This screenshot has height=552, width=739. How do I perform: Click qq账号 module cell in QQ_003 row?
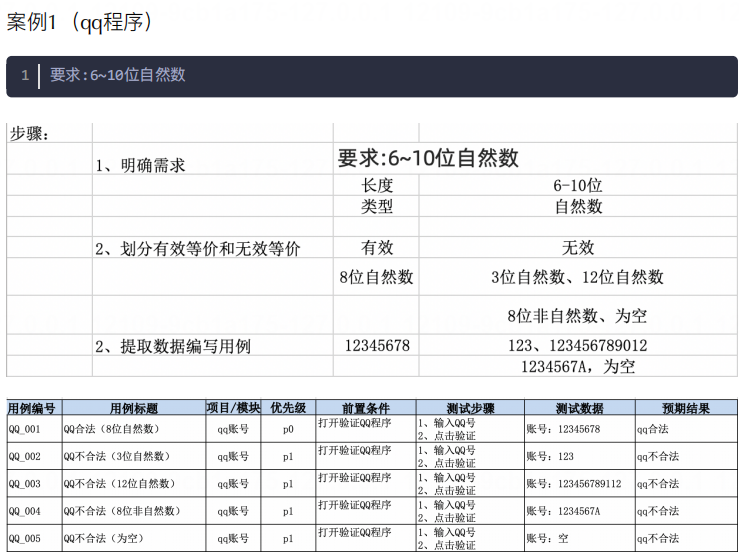233,484
